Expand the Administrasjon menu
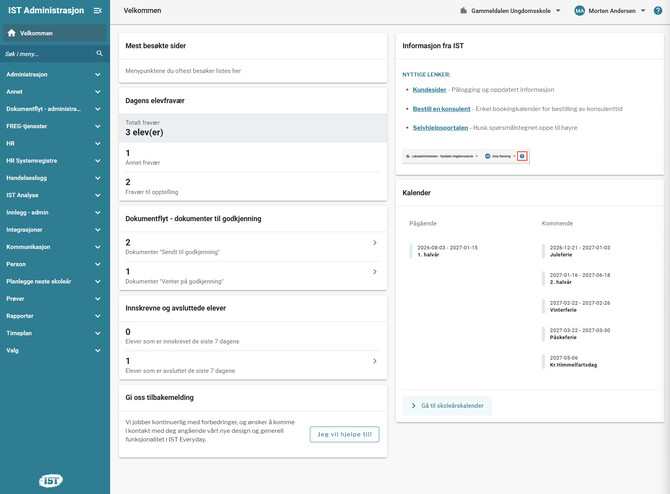The image size is (670, 494). click(x=54, y=74)
